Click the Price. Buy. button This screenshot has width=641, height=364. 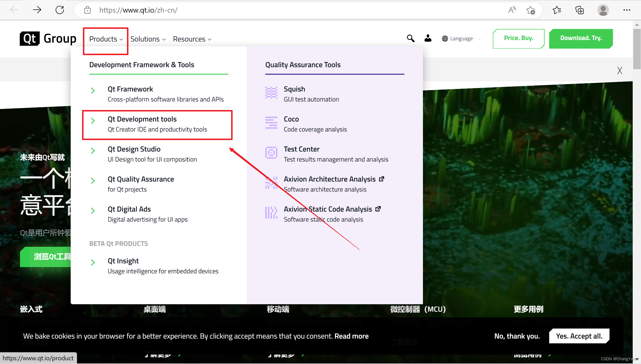(519, 39)
